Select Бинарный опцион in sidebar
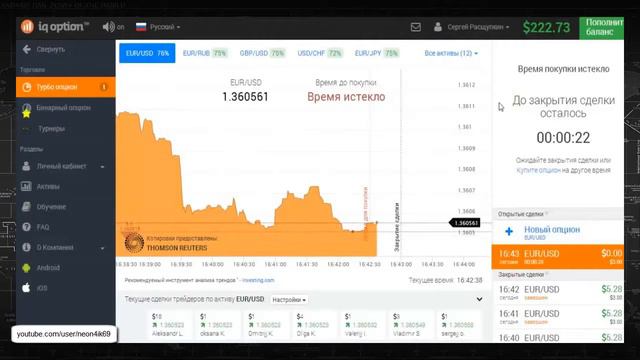Screen dimensions: 640x360 click(x=65, y=108)
